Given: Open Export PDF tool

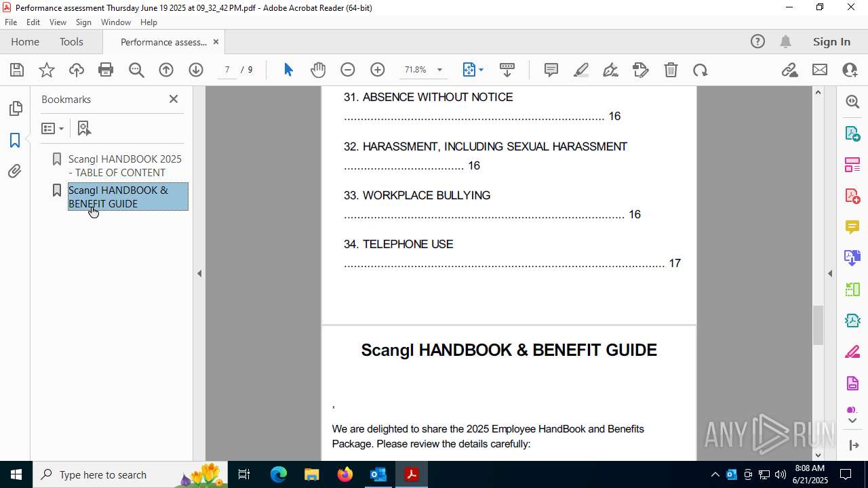Looking at the screenshot, I should [852, 133].
